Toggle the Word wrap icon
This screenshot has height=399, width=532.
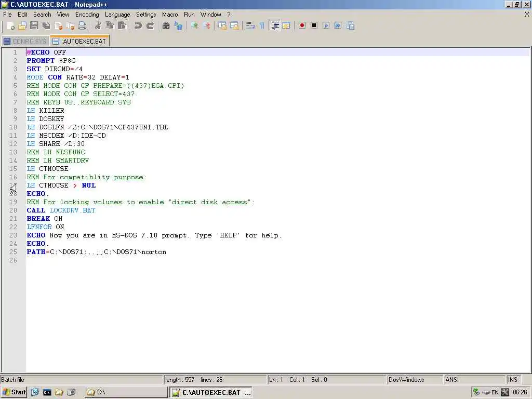click(x=250, y=26)
